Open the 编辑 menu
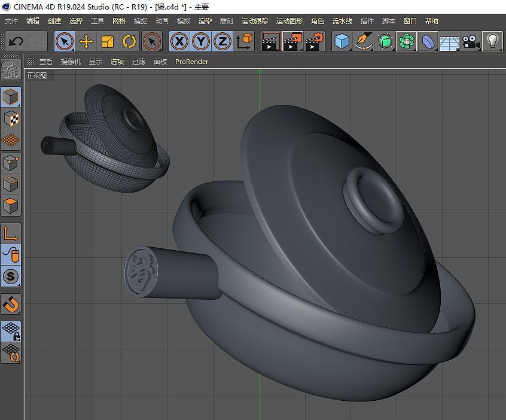The height and width of the screenshot is (420, 506). coord(32,21)
